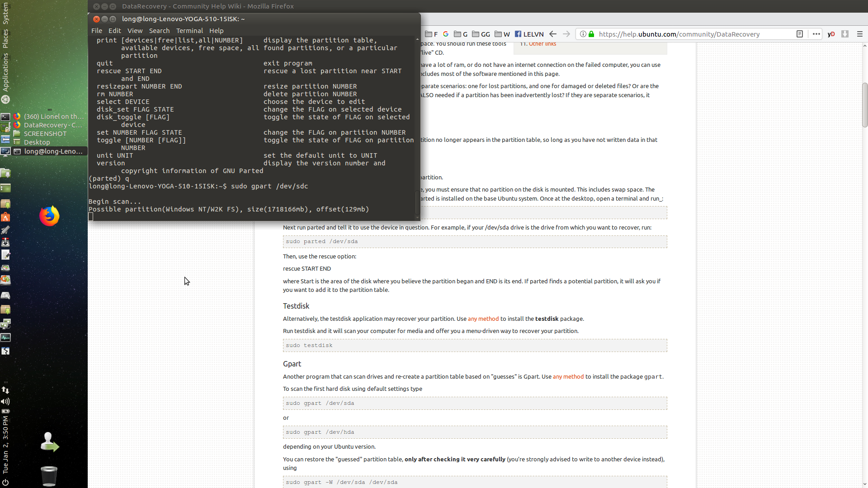The image size is (868, 488).
Task: Click Firefox forward arrow button
Action: (566, 34)
